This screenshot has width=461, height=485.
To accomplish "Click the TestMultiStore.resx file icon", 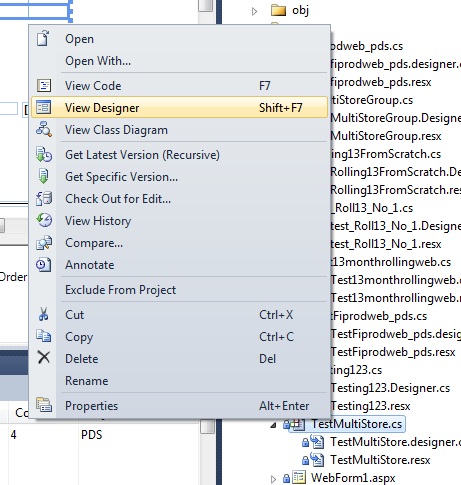I will coord(317,460).
